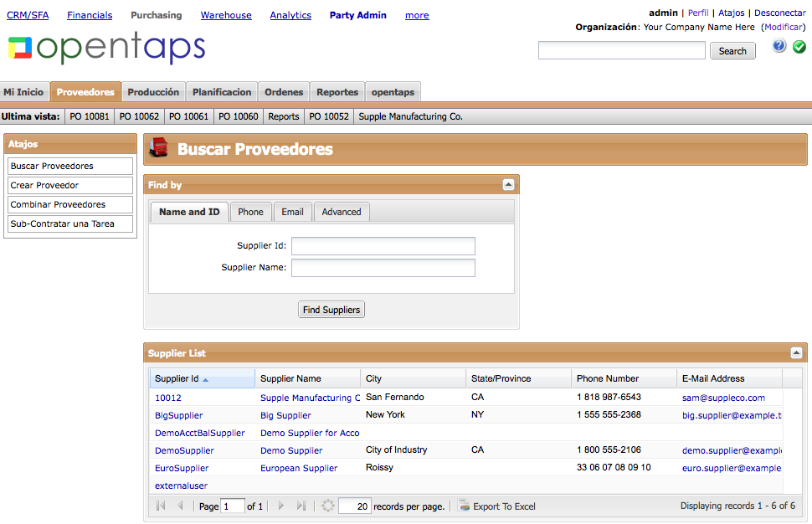Open recent PO 10052
Viewport: 812px width, 524px height.
tap(329, 116)
